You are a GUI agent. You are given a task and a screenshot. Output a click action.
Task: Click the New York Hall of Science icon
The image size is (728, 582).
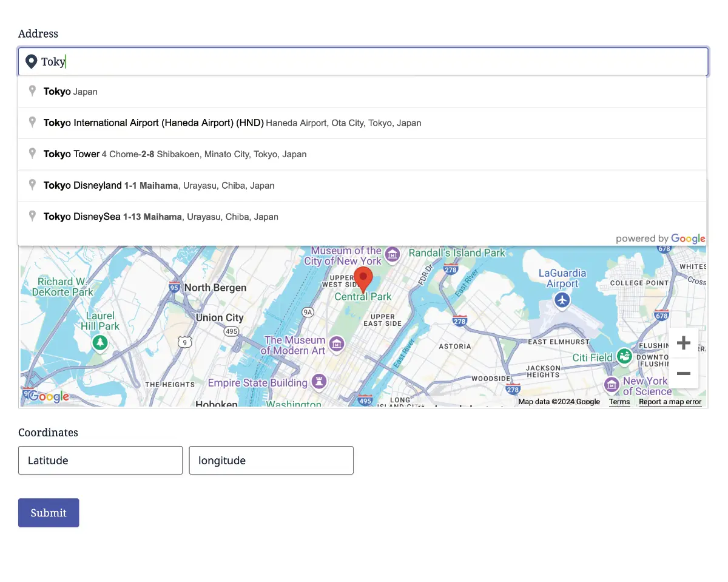coord(612,385)
